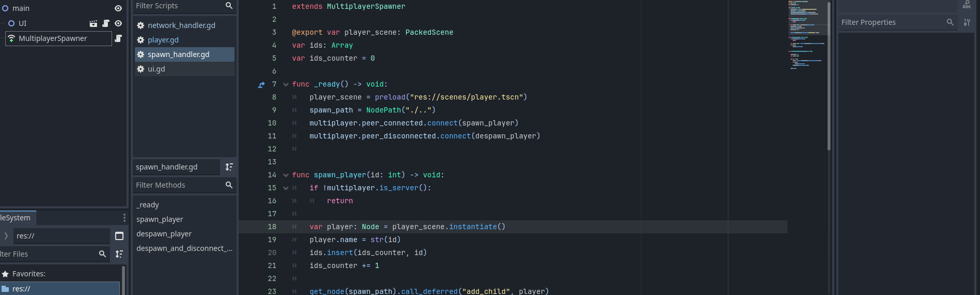The image size is (980, 295).
Task: Open the FileSystem dock options menu
Action: pos(124,218)
